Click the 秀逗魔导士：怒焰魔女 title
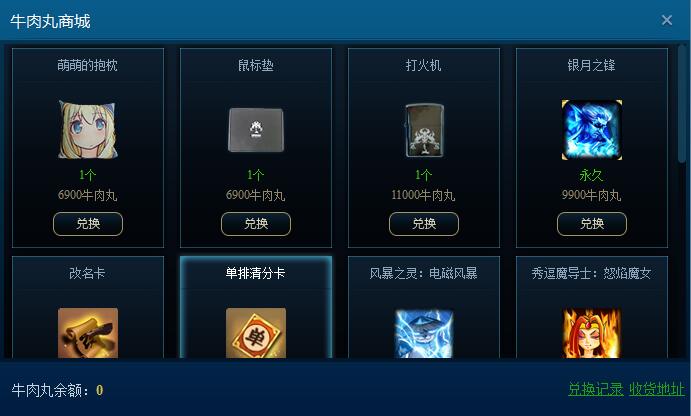The image size is (691, 416). (x=591, y=273)
